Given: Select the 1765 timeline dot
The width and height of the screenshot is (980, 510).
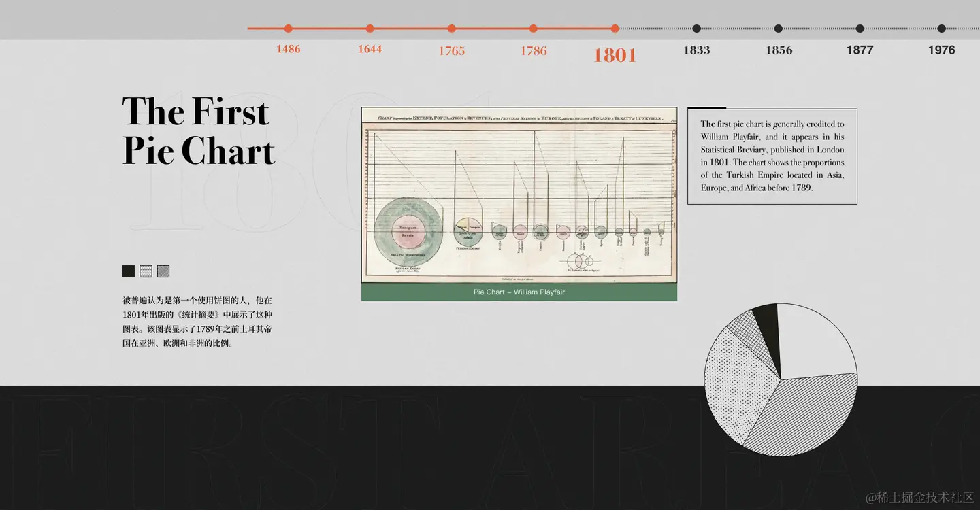Looking at the screenshot, I should 452,29.
